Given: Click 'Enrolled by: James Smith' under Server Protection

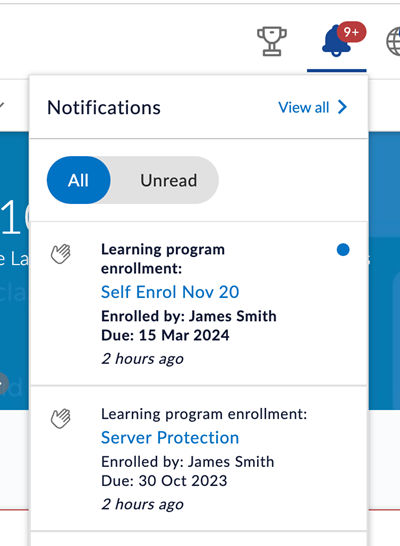Looking at the screenshot, I should (x=188, y=462).
